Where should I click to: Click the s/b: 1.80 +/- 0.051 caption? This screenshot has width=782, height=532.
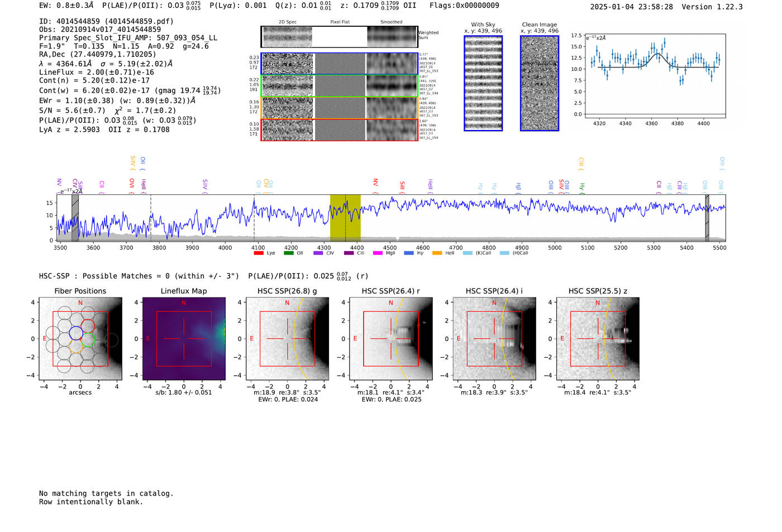click(x=184, y=392)
